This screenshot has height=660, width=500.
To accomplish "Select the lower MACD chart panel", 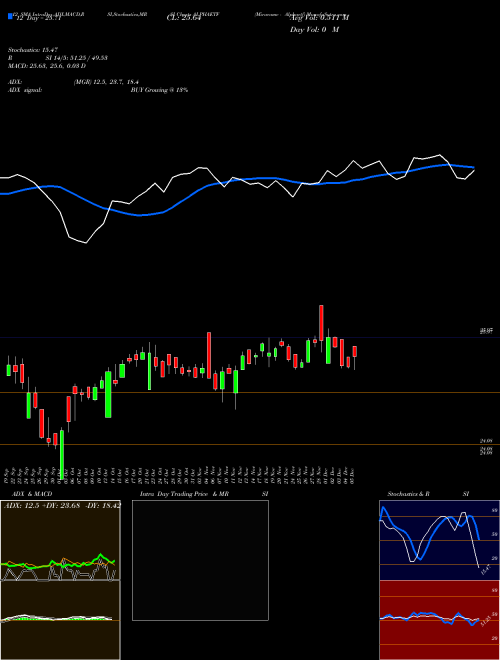I will coord(60,620).
